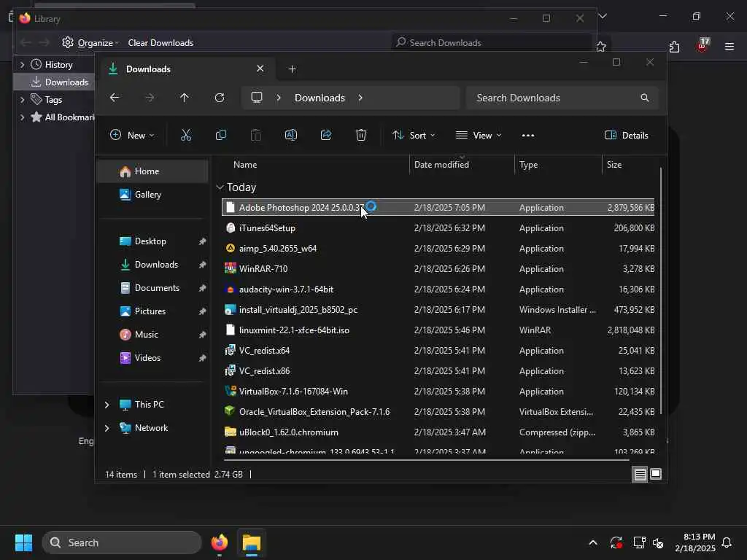Click the Share icon in Explorer toolbar

click(326, 135)
